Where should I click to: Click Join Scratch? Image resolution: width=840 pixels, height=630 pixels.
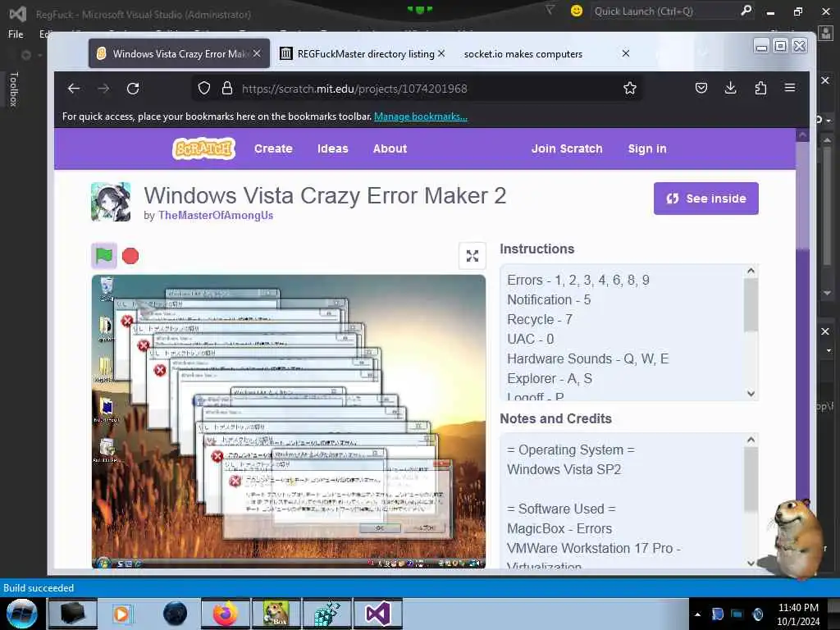tap(567, 149)
